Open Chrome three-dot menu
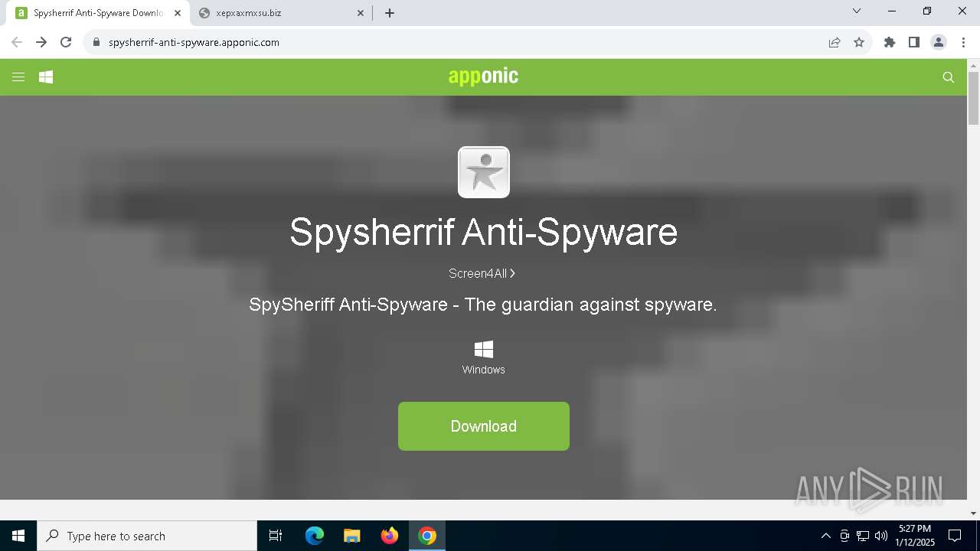980x551 pixels. click(963, 42)
